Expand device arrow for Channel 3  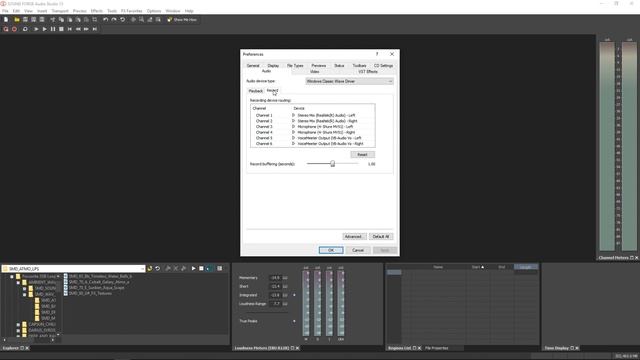tap(293, 127)
